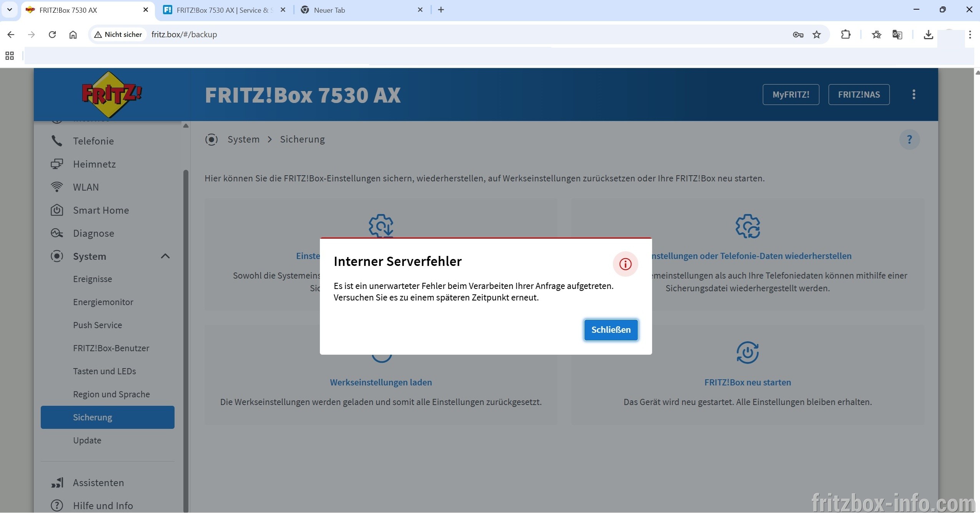The height and width of the screenshot is (513, 980).
Task: Open Ereignisse under System
Action: coord(93,279)
